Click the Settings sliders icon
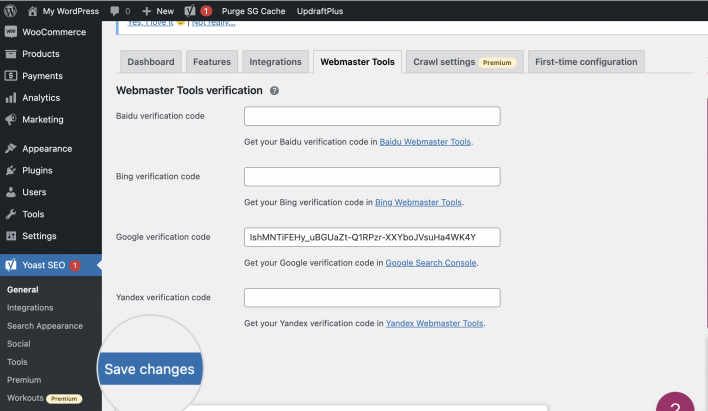Image resolution: width=708 pixels, height=411 pixels. 11,236
